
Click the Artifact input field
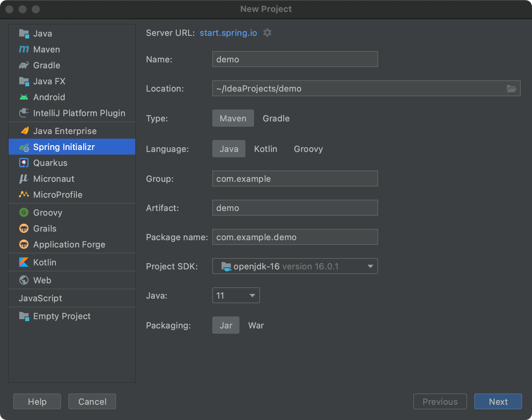click(x=295, y=208)
